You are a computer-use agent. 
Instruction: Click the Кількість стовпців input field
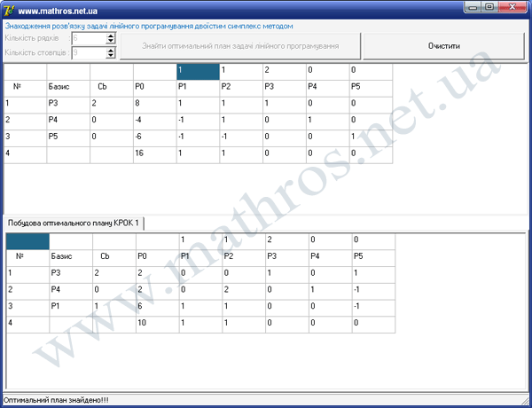(89, 53)
